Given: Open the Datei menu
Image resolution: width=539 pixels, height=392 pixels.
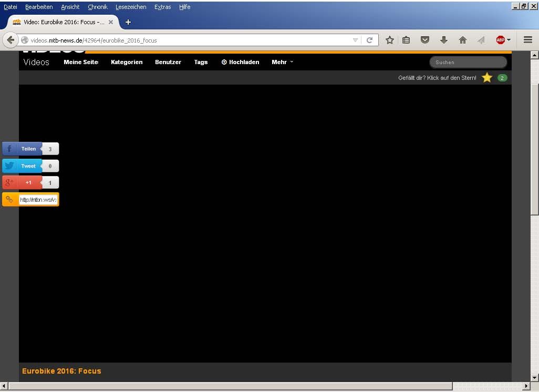Looking at the screenshot, I should [x=11, y=7].
